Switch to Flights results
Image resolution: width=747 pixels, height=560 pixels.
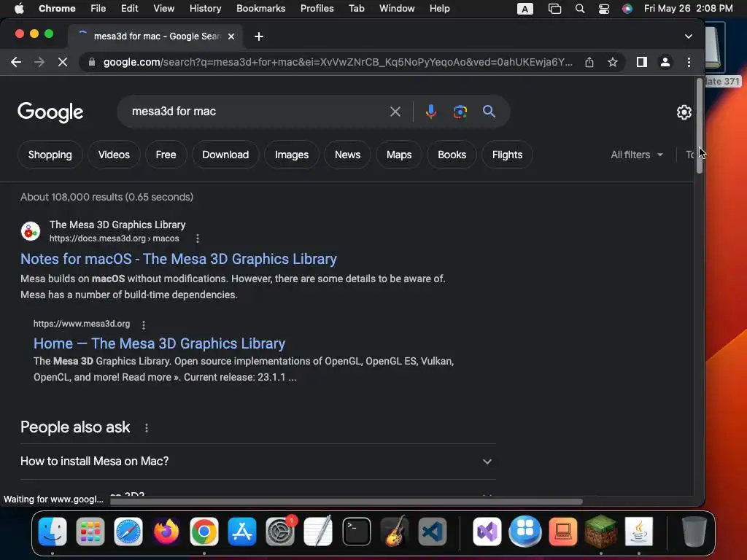click(x=507, y=155)
